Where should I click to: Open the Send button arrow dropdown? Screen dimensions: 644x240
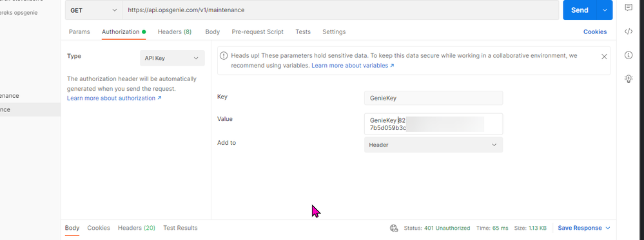point(605,10)
